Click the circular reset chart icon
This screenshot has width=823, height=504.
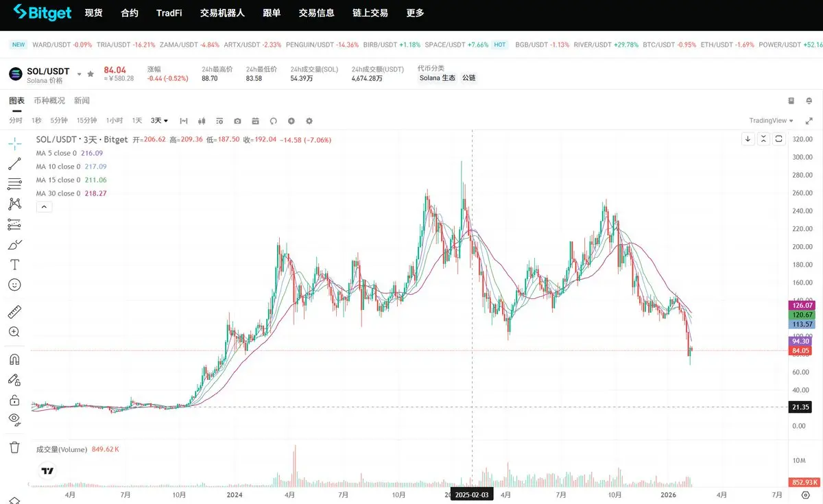[x=273, y=121]
